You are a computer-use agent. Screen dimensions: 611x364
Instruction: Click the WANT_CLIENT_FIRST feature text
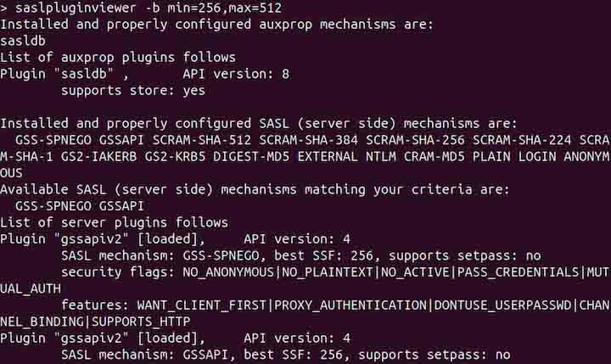205,304
